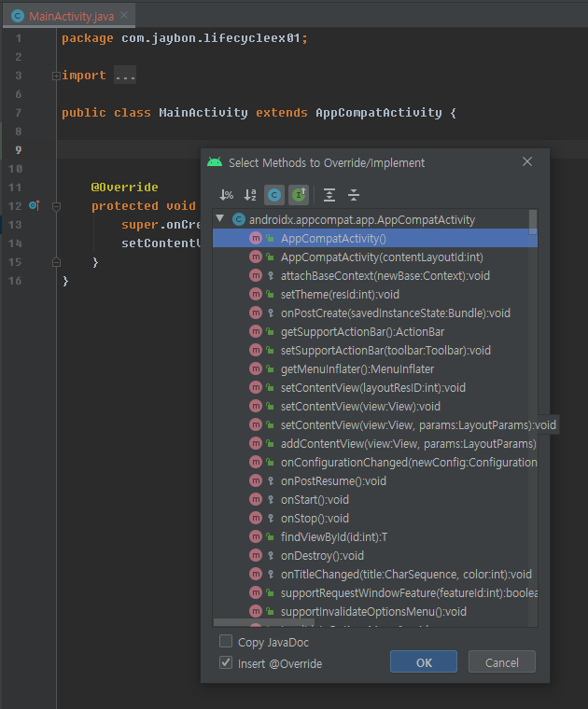Image resolution: width=588 pixels, height=709 pixels.
Task: Select onDestroy():void method
Action: point(375,555)
